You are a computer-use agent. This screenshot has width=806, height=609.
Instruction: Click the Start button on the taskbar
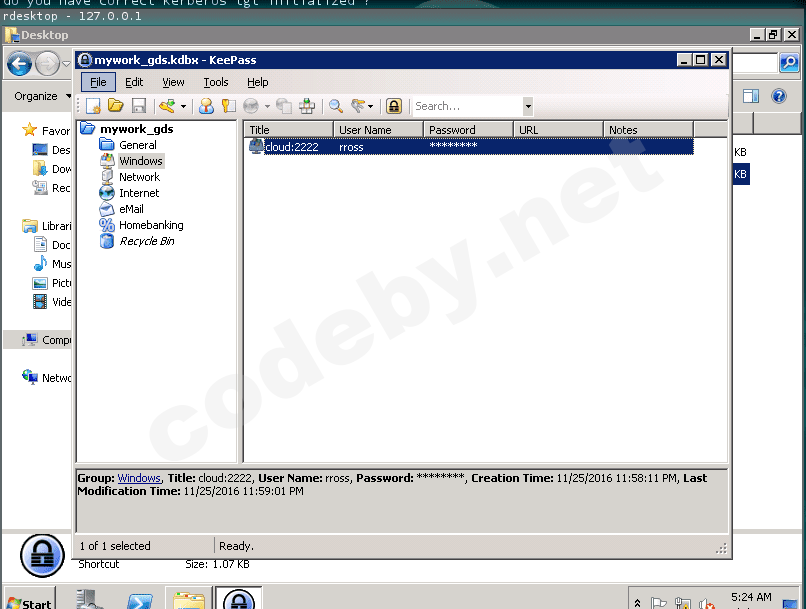(28, 602)
